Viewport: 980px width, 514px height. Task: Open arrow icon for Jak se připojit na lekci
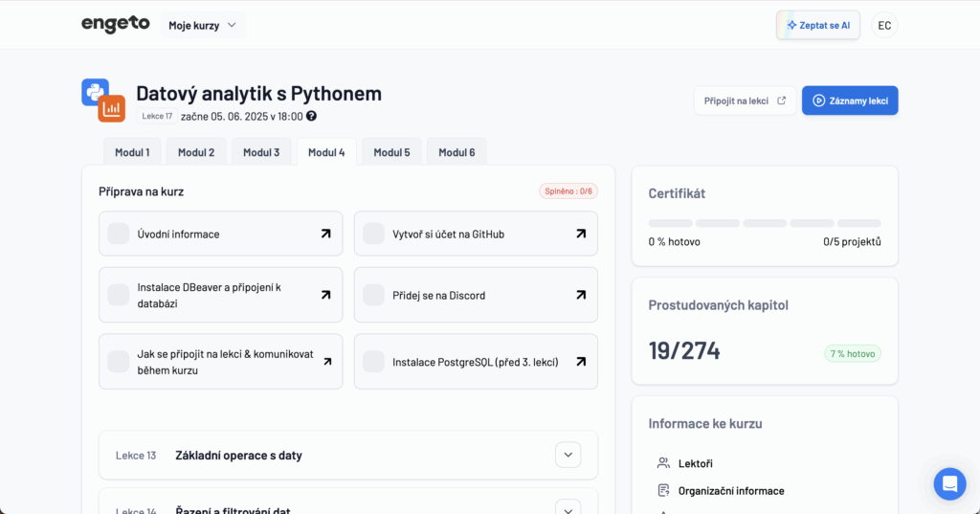tap(327, 362)
